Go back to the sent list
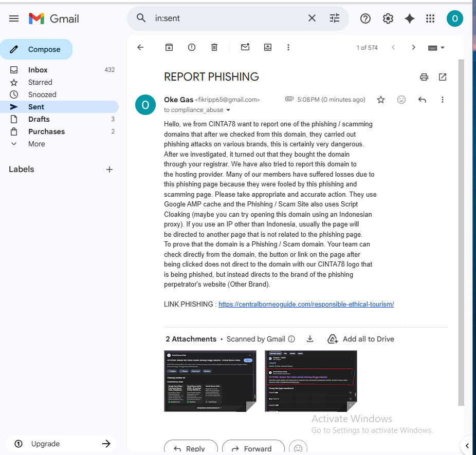The height and width of the screenshot is (455, 476). 140,47
